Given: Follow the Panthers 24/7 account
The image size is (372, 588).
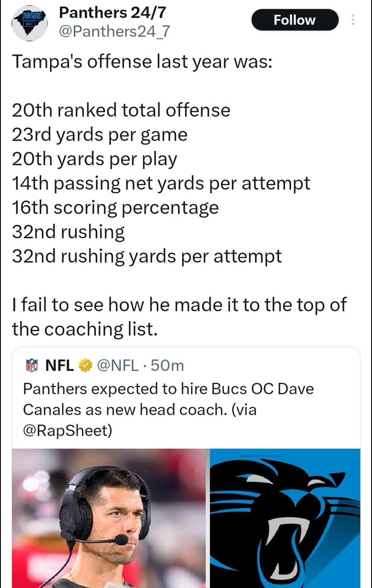Looking at the screenshot, I should click(294, 20).
